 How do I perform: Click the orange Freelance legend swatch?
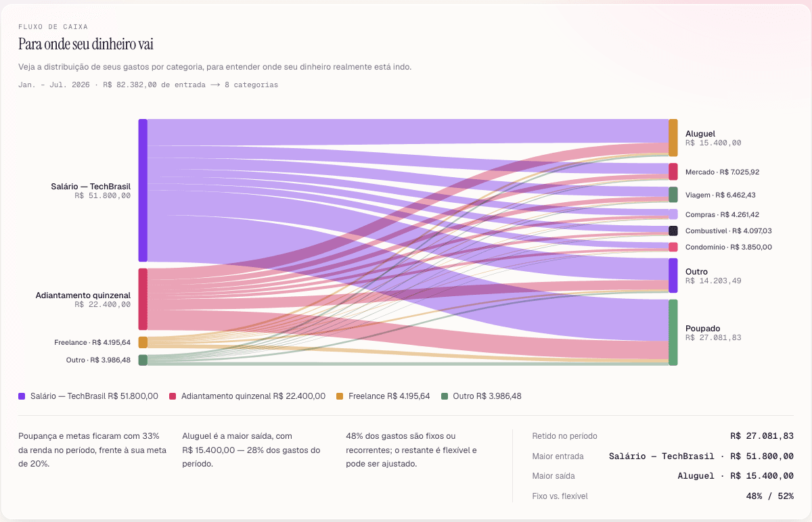(340, 396)
